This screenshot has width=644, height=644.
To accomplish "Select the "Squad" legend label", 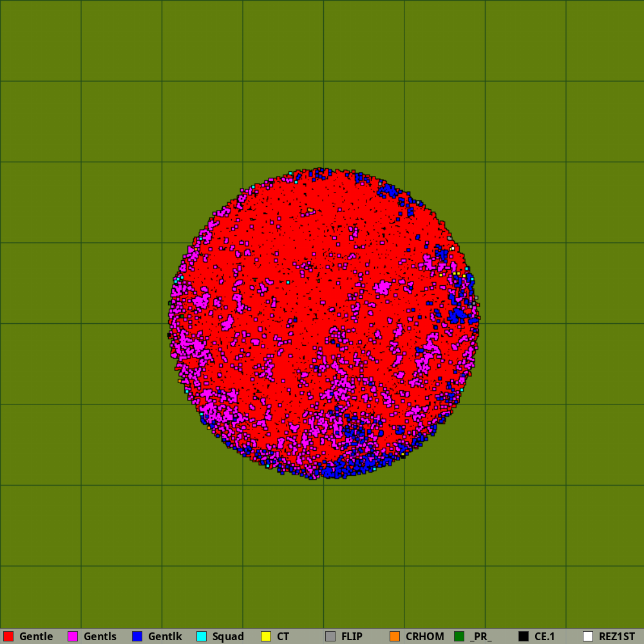I will [228, 637].
